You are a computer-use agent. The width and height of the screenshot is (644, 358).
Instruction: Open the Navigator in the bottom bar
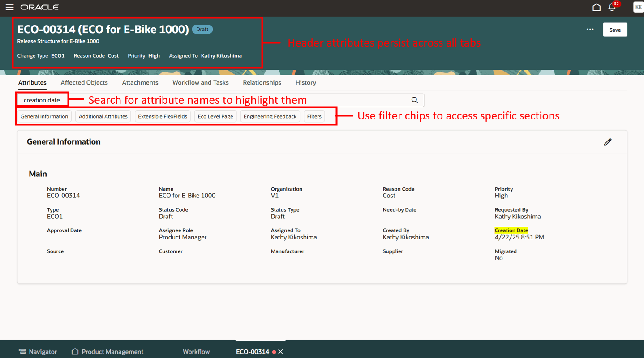point(38,352)
